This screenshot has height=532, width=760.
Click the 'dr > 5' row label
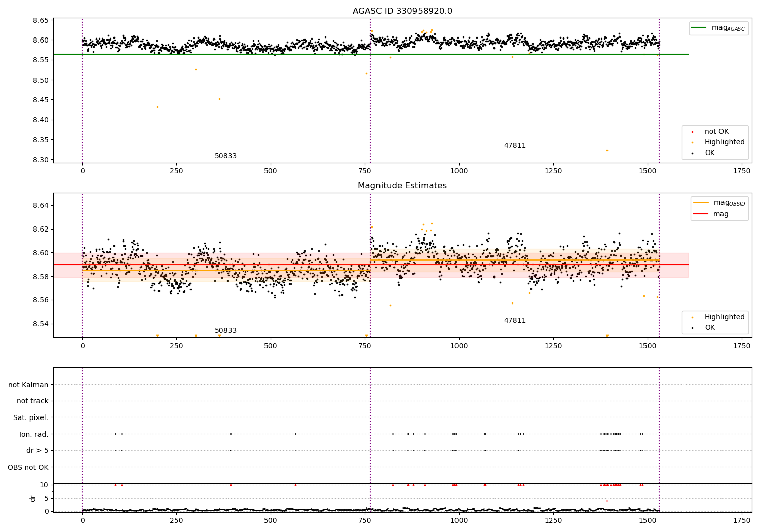(37, 451)
